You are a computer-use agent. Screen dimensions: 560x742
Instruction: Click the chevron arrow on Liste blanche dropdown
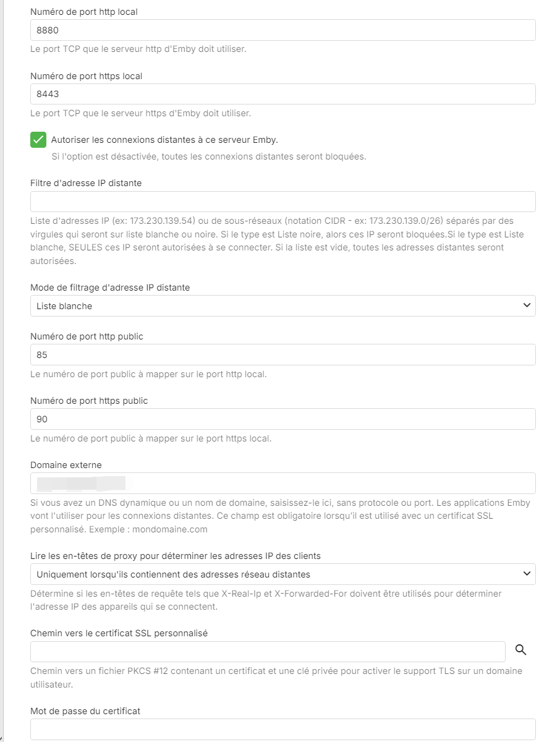tap(527, 305)
